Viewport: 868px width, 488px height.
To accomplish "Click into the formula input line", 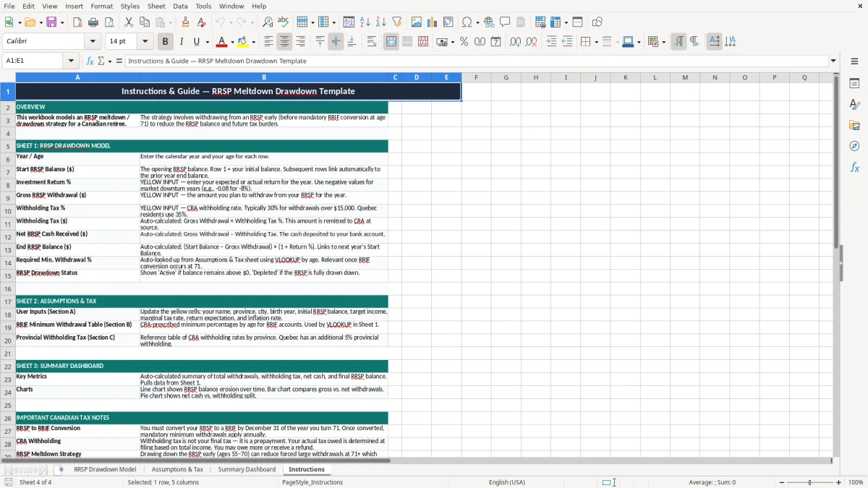I will (476, 61).
